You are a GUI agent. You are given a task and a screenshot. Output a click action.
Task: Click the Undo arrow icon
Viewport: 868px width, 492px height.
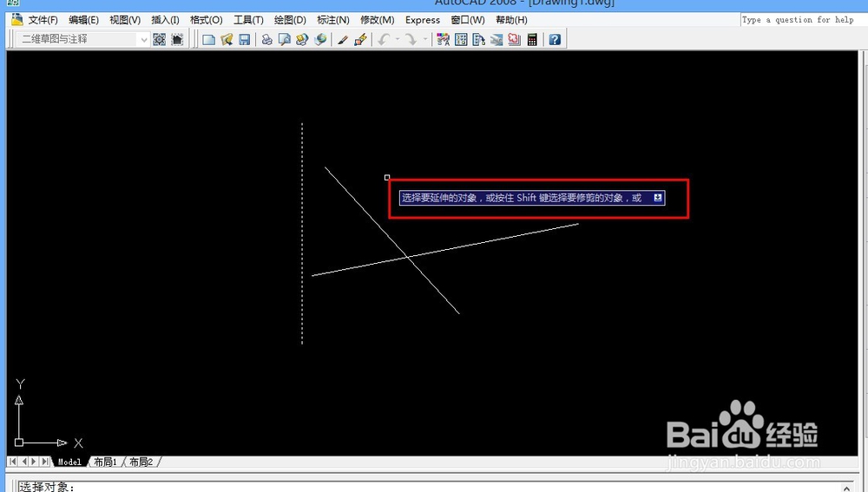tap(384, 39)
